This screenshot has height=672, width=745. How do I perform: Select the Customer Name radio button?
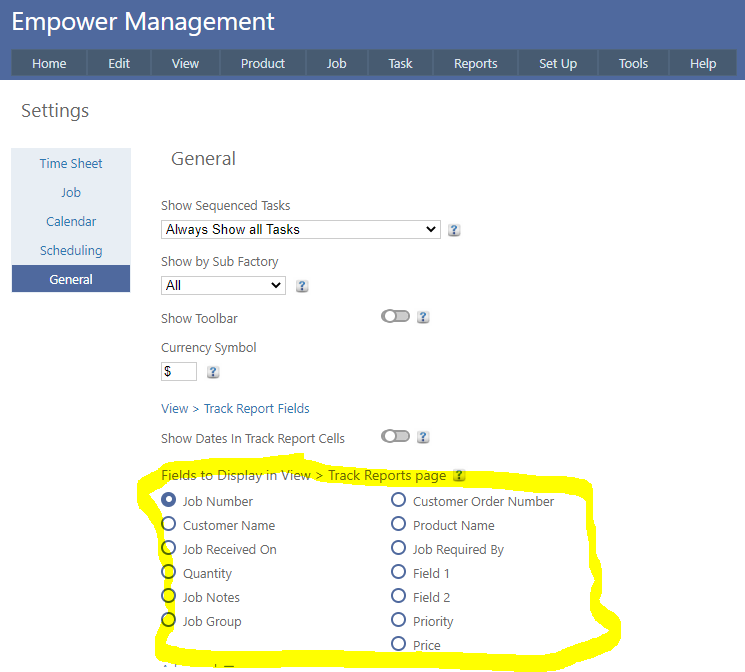169,525
